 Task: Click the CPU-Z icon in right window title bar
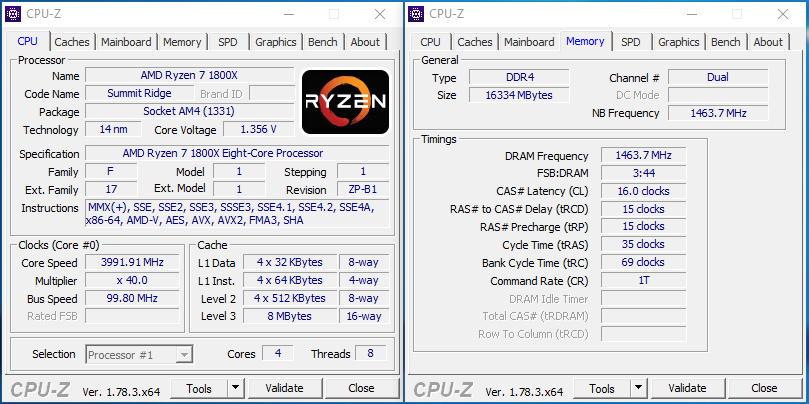[x=418, y=13]
